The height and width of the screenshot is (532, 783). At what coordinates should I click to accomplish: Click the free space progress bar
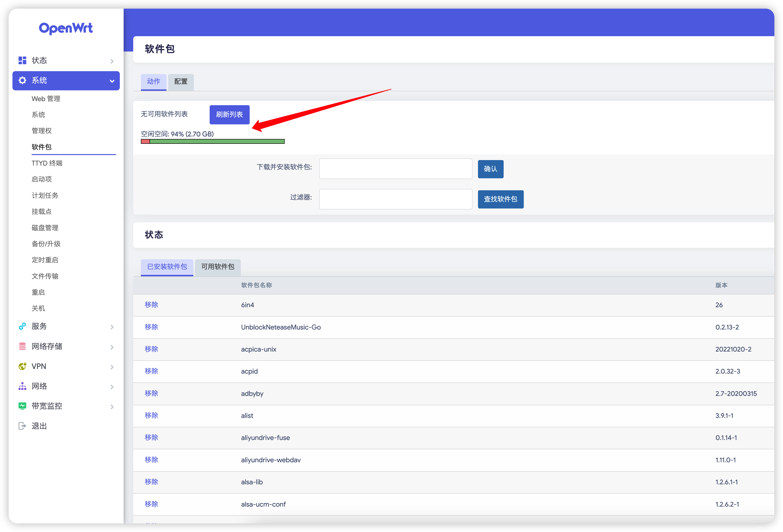click(x=212, y=141)
